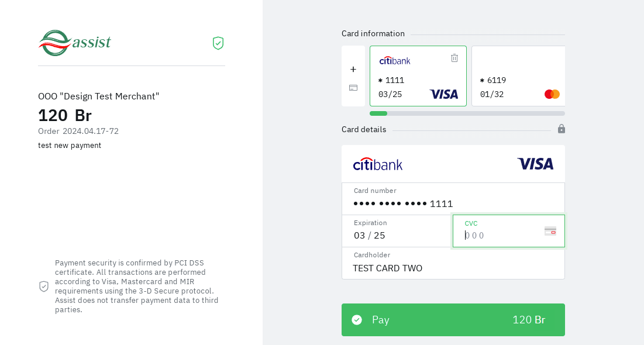Delete the saved Citibank card via the trash icon

454,58
